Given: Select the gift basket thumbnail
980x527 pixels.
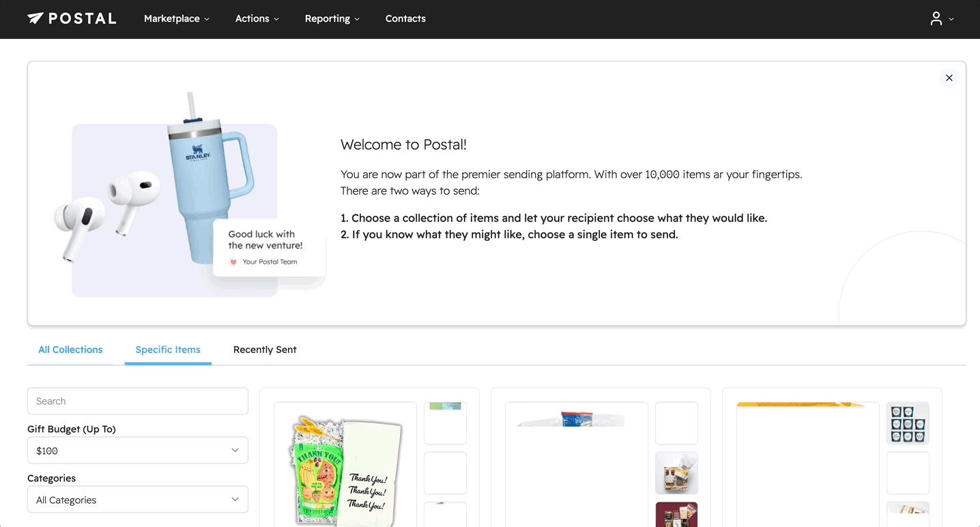Looking at the screenshot, I should pyautogui.click(x=676, y=472).
